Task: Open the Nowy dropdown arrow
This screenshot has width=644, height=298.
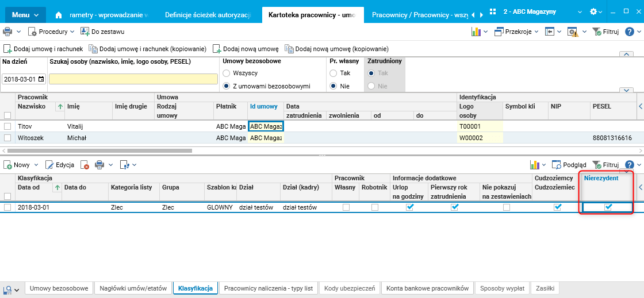Action: pos(36,165)
